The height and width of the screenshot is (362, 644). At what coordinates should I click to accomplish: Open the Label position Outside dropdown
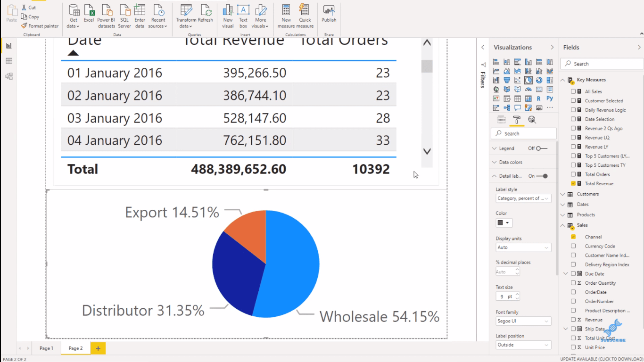[x=523, y=345]
